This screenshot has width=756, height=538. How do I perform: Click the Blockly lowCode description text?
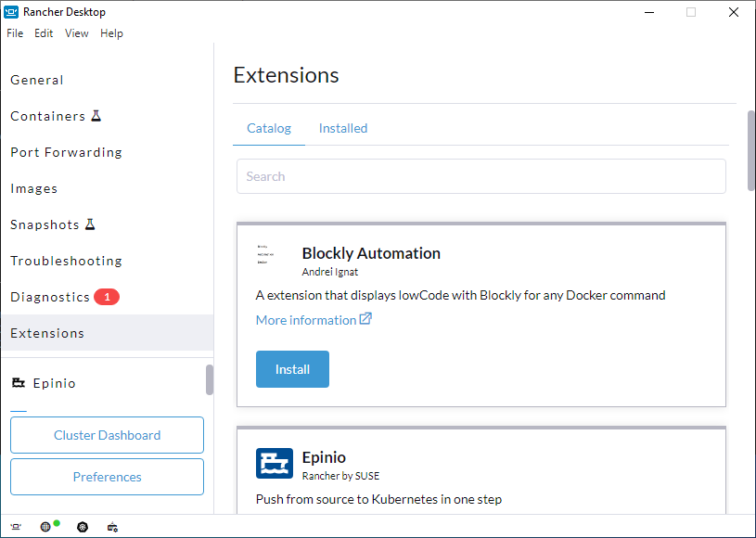pyautogui.click(x=460, y=295)
